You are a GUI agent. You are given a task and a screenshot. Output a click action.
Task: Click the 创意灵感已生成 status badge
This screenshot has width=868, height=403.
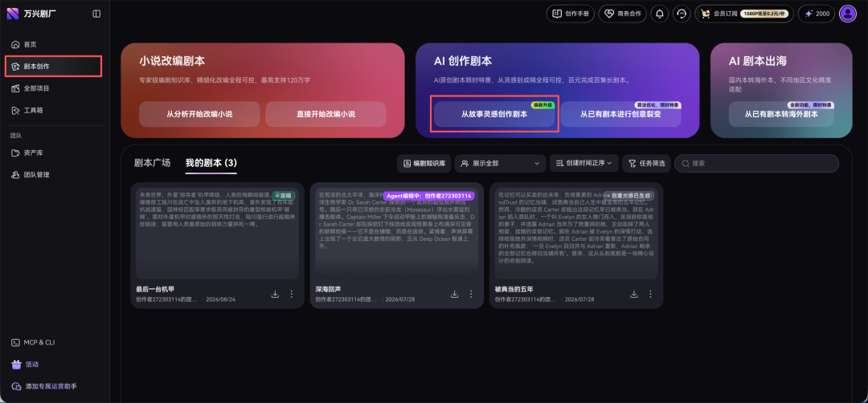click(x=628, y=196)
